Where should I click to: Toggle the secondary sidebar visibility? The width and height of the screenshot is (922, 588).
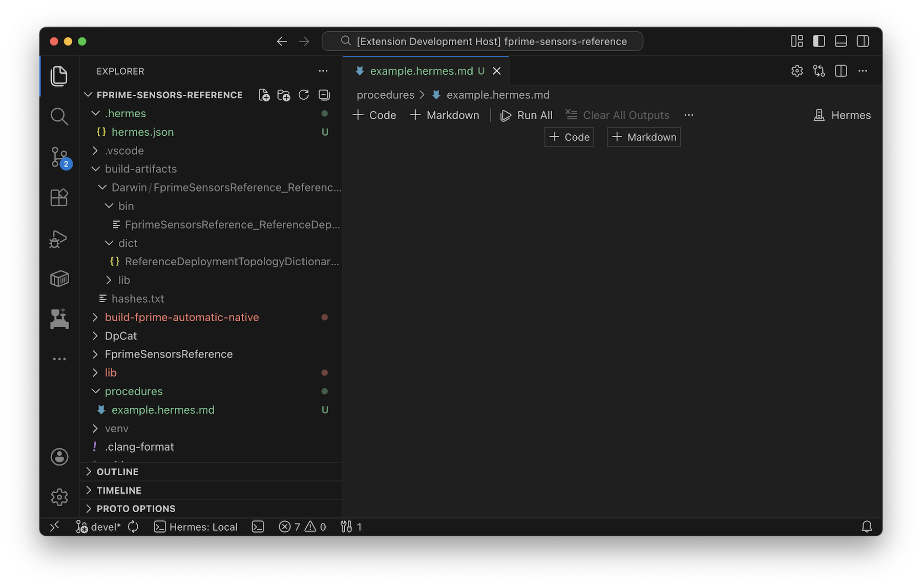[x=863, y=41]
